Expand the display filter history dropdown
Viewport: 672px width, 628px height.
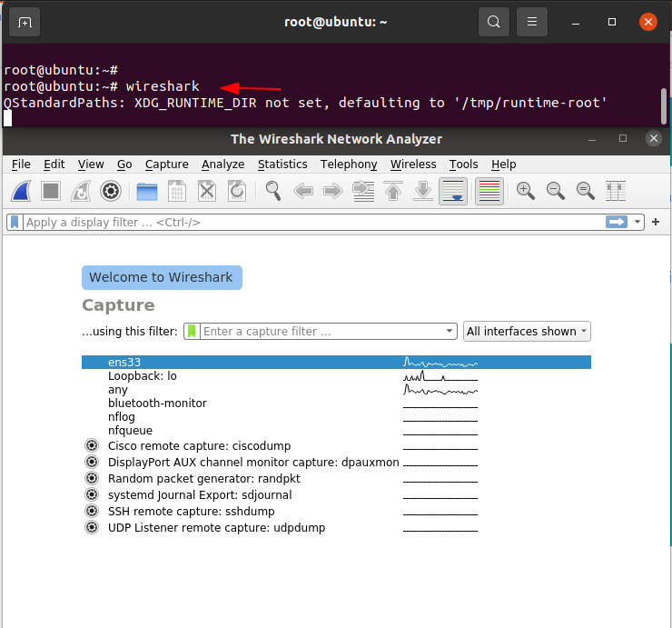(x=637, y=222)
